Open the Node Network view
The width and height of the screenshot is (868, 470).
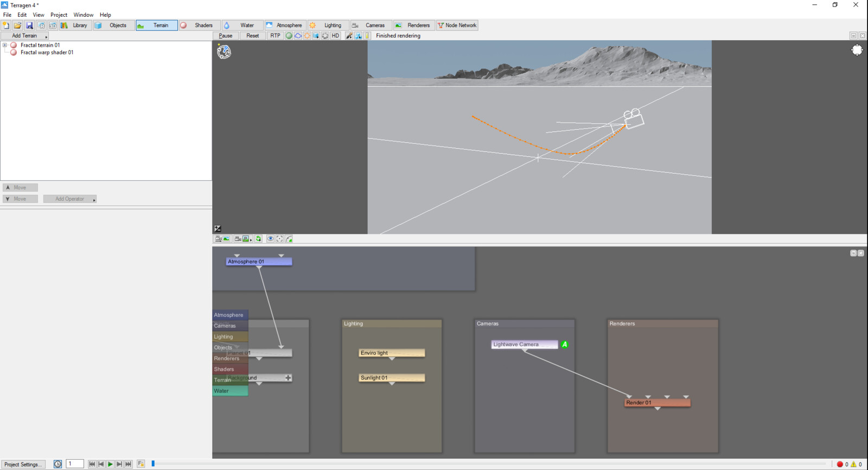click(457, 25)
